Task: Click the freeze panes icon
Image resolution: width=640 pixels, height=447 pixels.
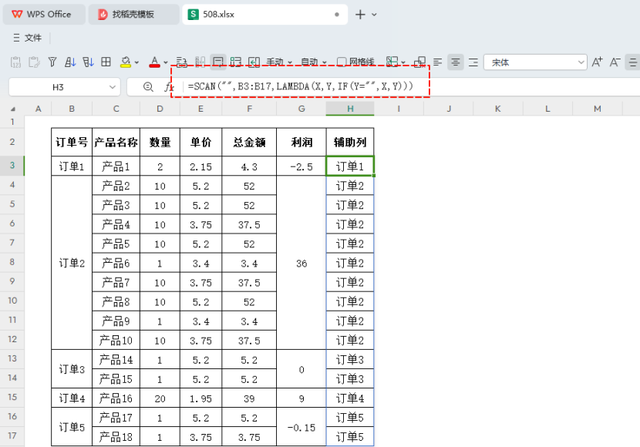Action: pos(392,62)
